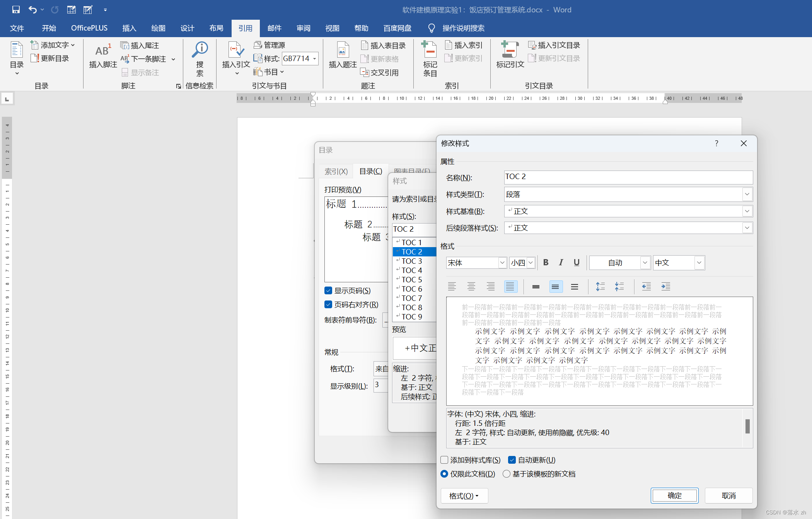The height and width of the screenshot is (519, 812).
Task: Click the Save icon in title bar
Action: pyautogui.click(x=16, y=10)
